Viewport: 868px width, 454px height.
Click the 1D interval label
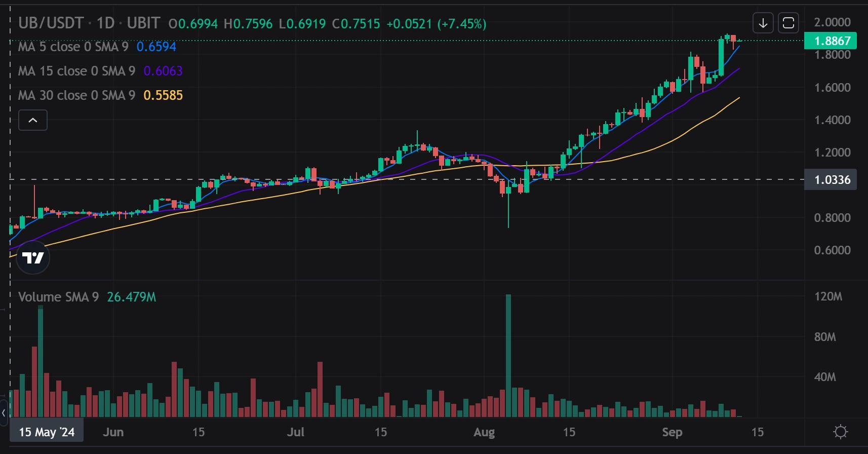point(105,23)
